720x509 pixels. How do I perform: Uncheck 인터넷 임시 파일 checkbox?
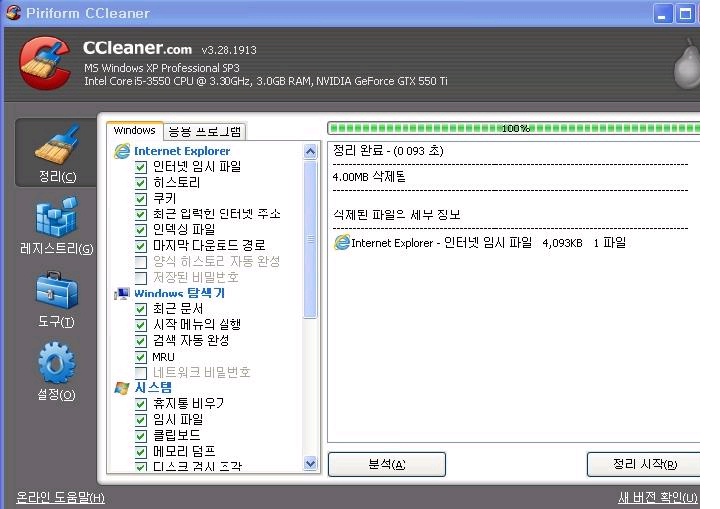click(x=141, y=167)
